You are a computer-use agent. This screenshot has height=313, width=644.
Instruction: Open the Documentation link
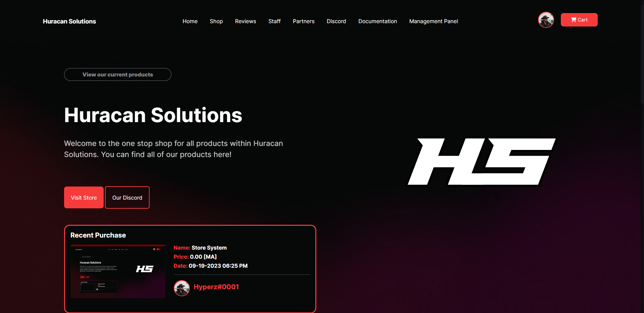point(378,21)
